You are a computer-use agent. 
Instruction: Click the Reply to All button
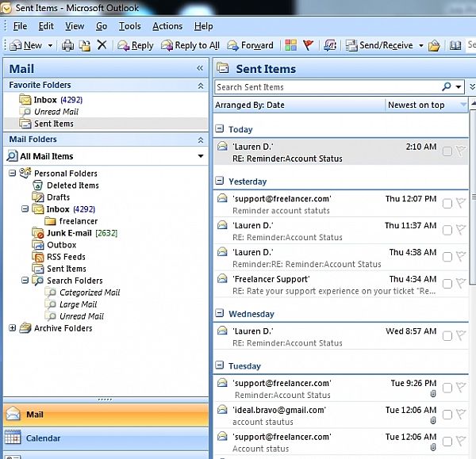pos(190,46)
